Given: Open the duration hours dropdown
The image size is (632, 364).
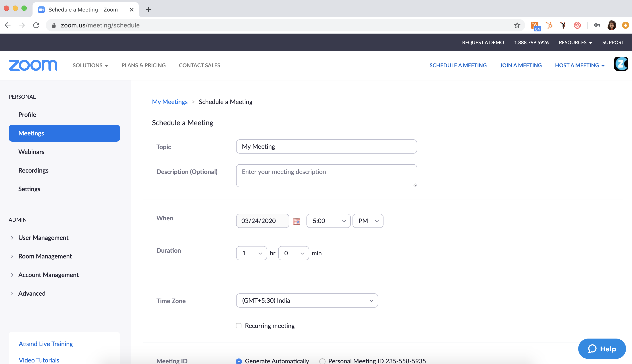Looking at the screenshot, I should (252, 253).
